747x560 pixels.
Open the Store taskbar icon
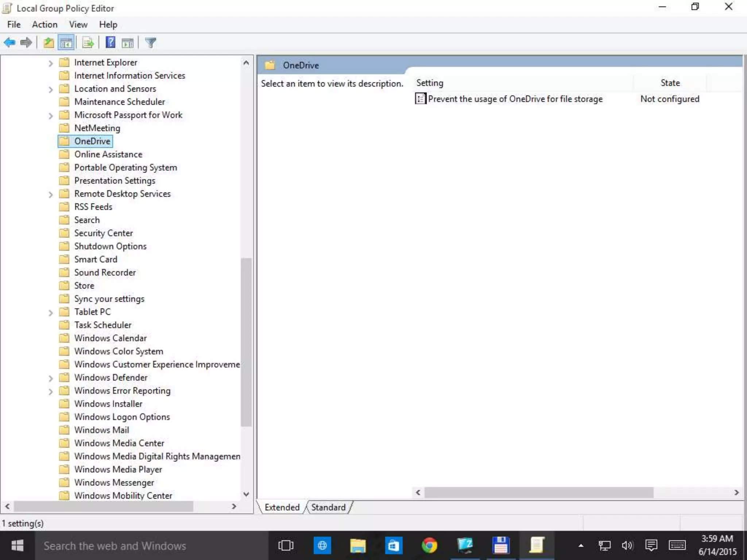pyautogui.click(x=394, y=545)
